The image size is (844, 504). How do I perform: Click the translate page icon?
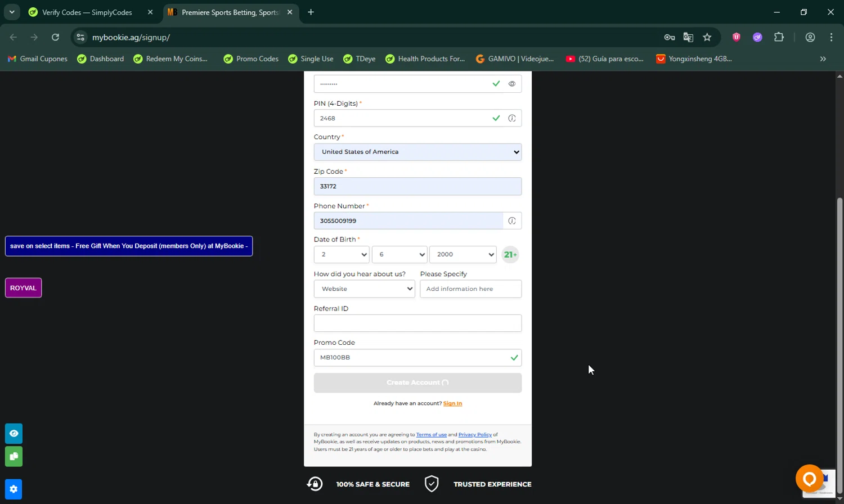[688, 37]
